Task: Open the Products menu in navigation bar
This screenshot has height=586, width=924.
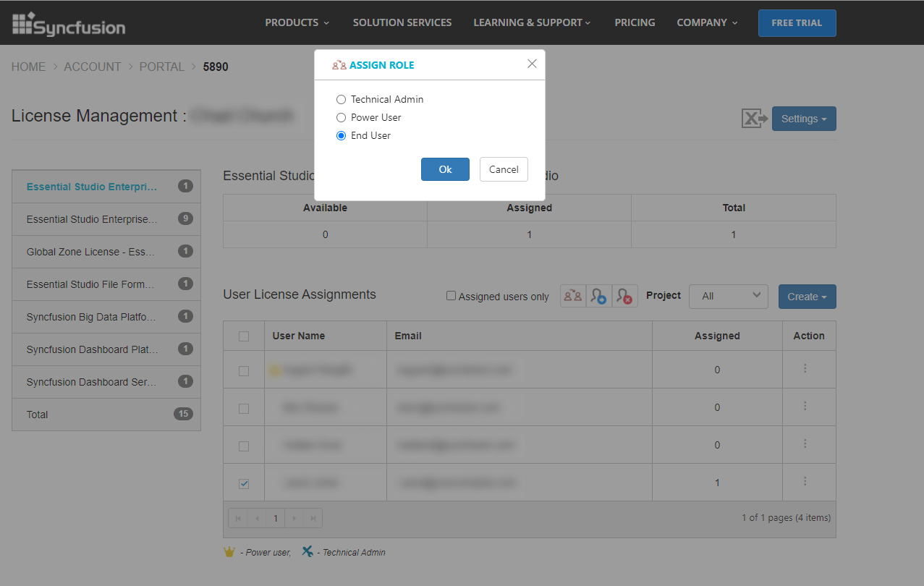Action: click(x=297, y=22)
